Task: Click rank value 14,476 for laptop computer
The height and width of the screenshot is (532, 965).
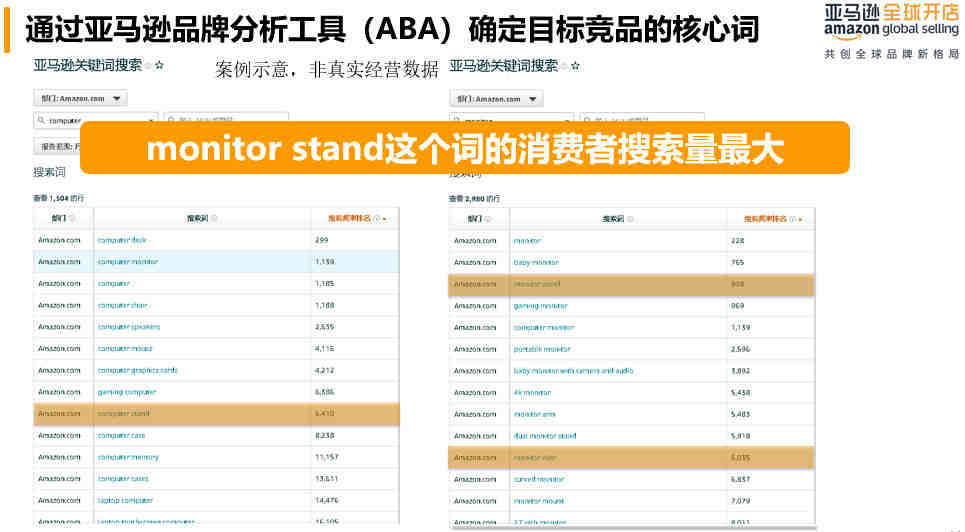Action: click(327, 501)
